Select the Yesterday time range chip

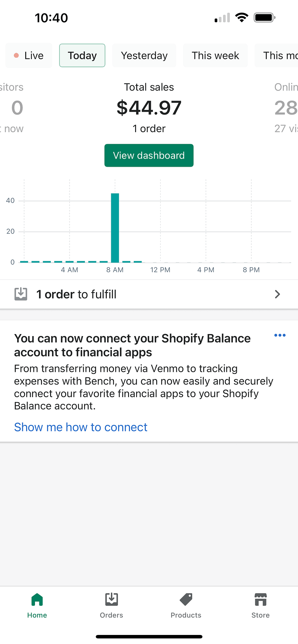tap(144, 55)
